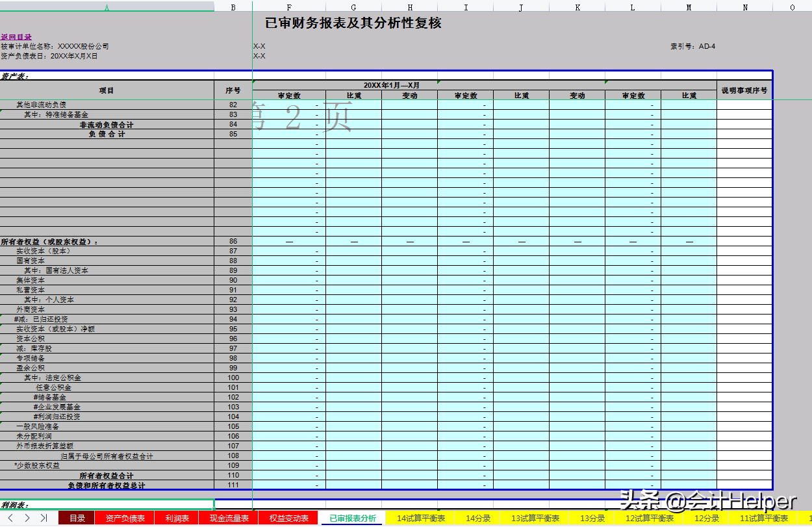
Task: Open the 14分录 sheet tab
Action: pyautogui.click(x=478, y=518)
